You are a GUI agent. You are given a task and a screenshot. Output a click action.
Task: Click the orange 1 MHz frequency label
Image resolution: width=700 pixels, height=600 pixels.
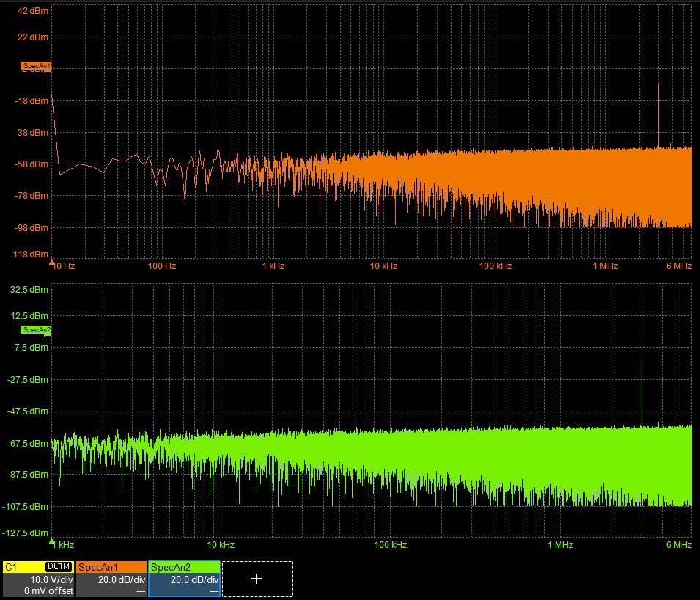(605, 266)
